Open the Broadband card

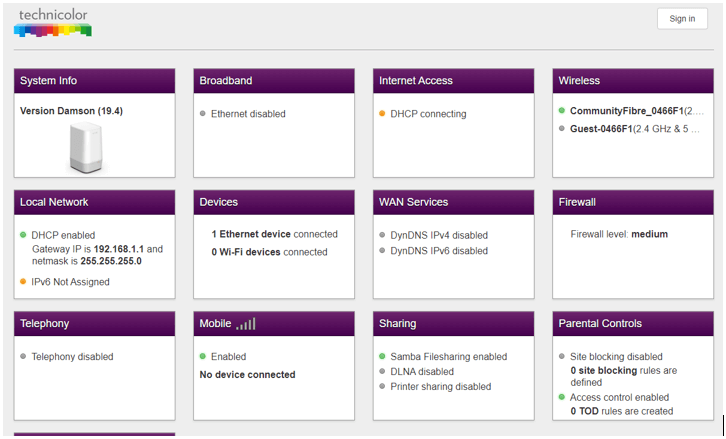click(x=273, y=81)
